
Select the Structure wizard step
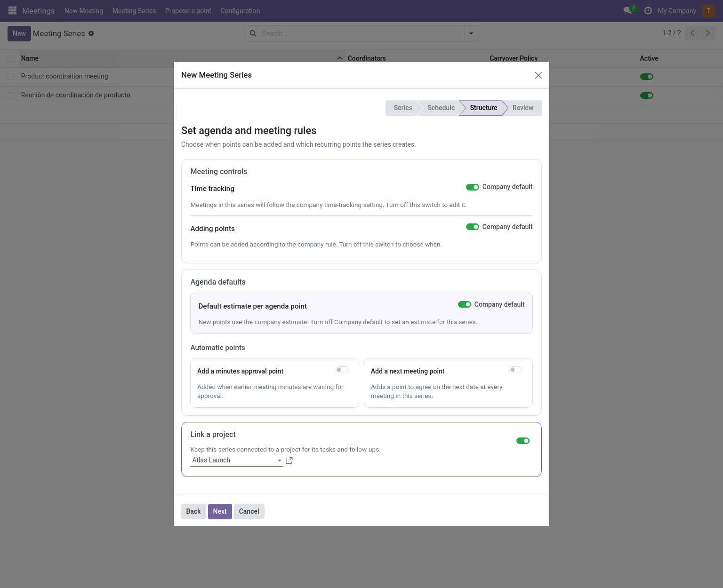coord(483,108)
